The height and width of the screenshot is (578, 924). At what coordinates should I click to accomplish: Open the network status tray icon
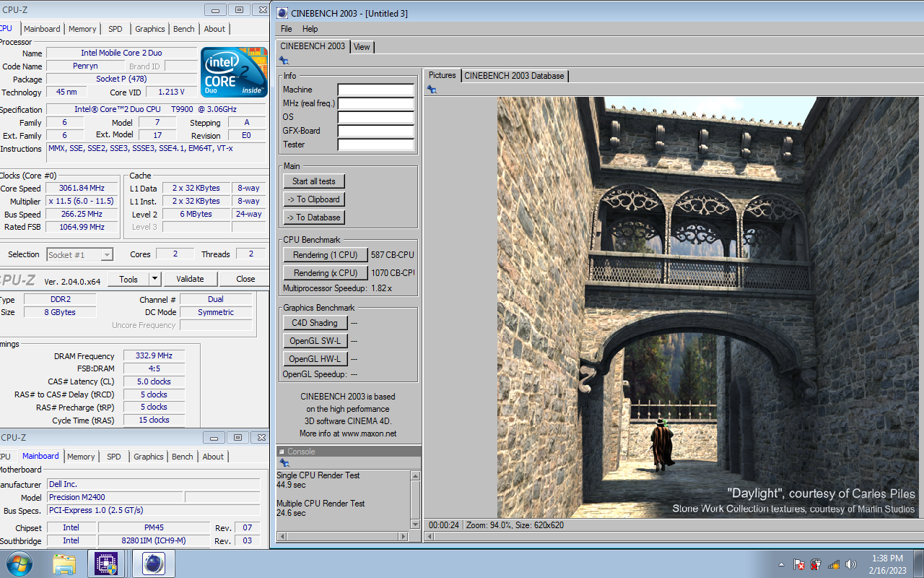point(833,564)
